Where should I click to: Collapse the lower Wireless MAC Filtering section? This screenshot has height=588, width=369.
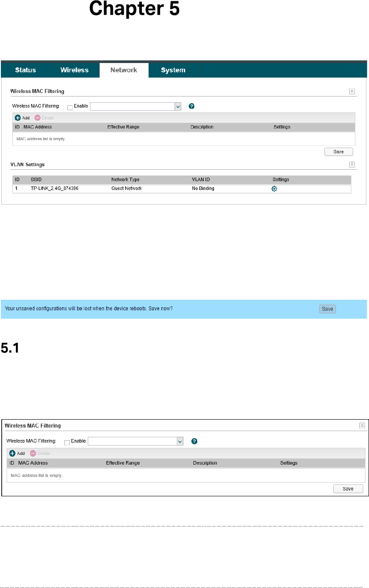(362, 426)
